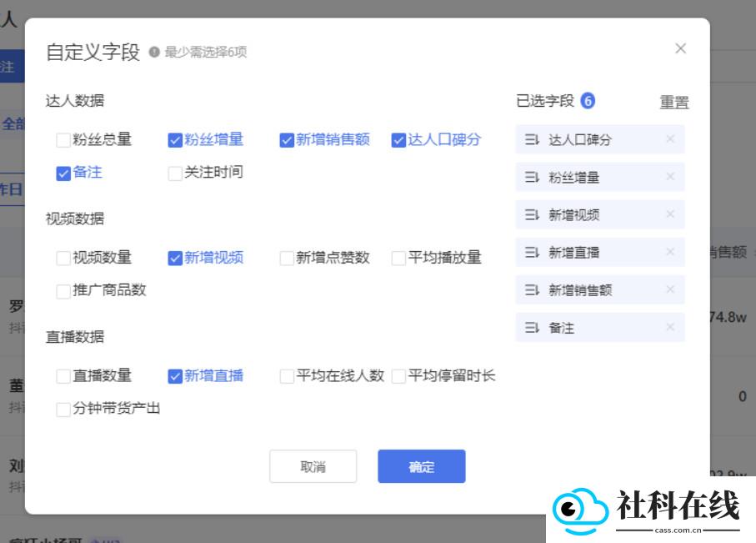
Task: Select the 新增直播 row in selected fields
Action: [600, 252]
